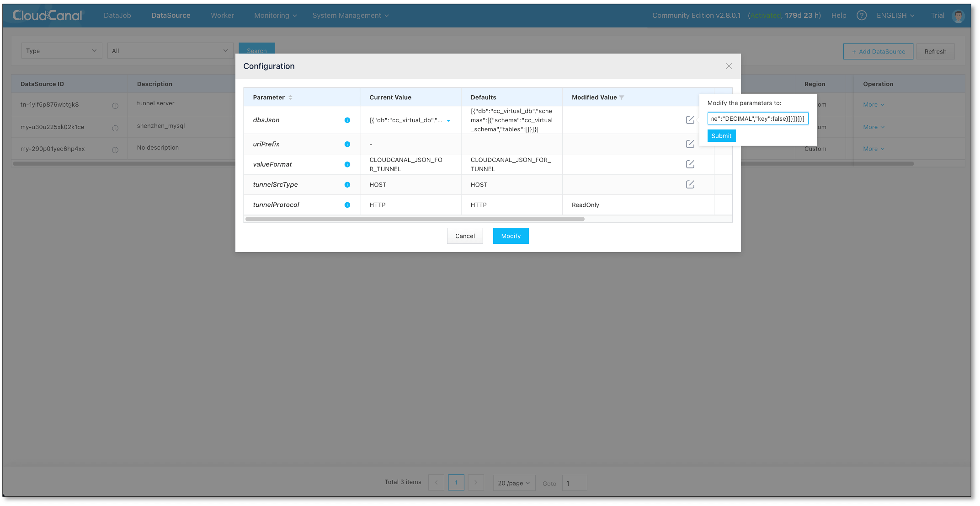Click the edit icon for uriPrefix modified value
Screen dimensions: 980x506
[690, 144]
